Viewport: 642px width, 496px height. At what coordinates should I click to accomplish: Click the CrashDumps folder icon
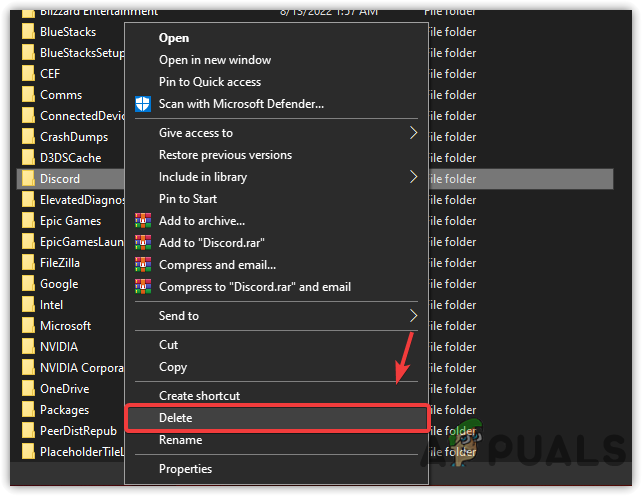point(28,137)
